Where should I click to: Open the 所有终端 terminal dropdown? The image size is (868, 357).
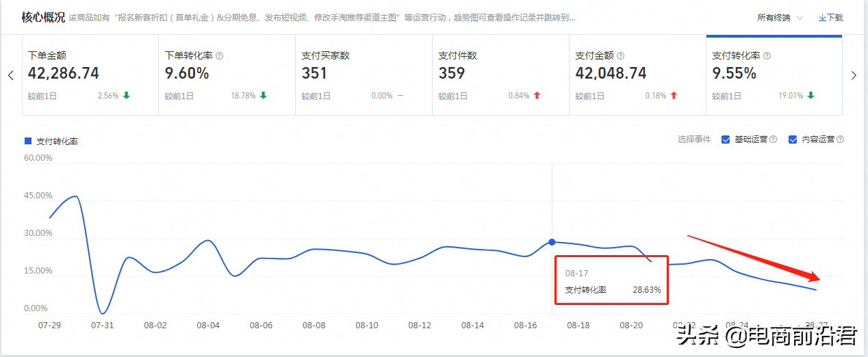[x=780, y=18]
